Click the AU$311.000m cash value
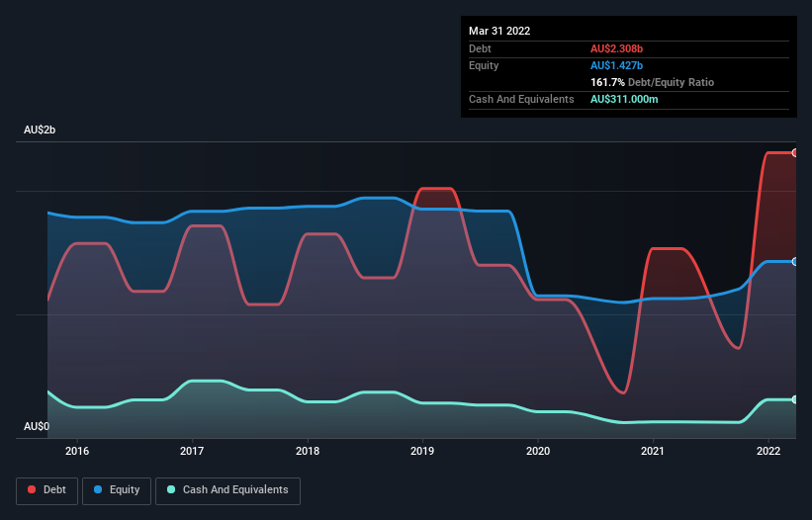Image resolution: width=812 pixels, height=520 pixels. 624,99
